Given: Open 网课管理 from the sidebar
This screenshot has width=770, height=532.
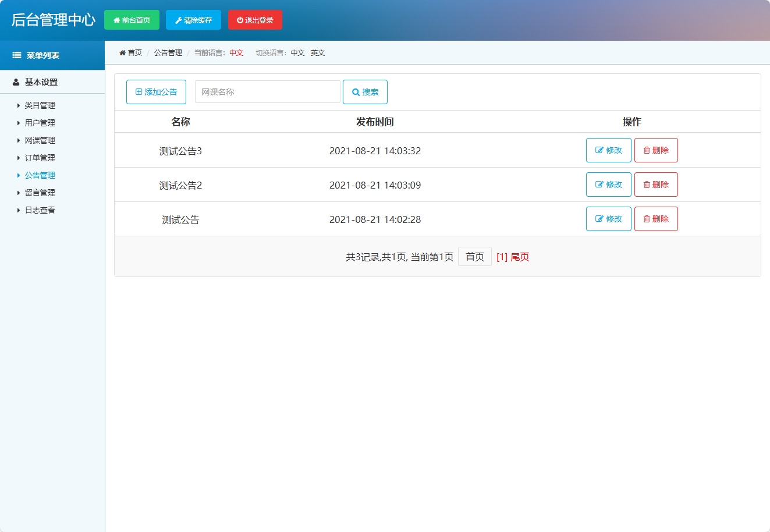Looking at the screenshot, I should pos(39,140).
